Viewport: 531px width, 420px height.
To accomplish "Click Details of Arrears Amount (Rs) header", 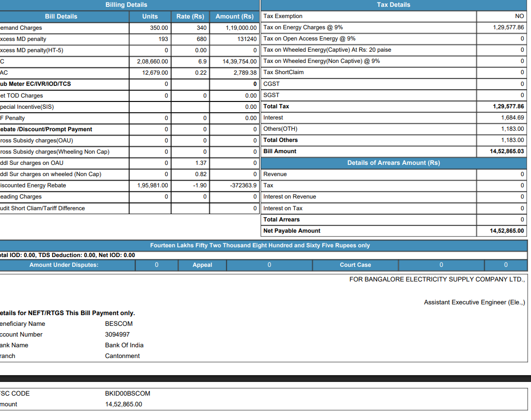I will 393,163.
